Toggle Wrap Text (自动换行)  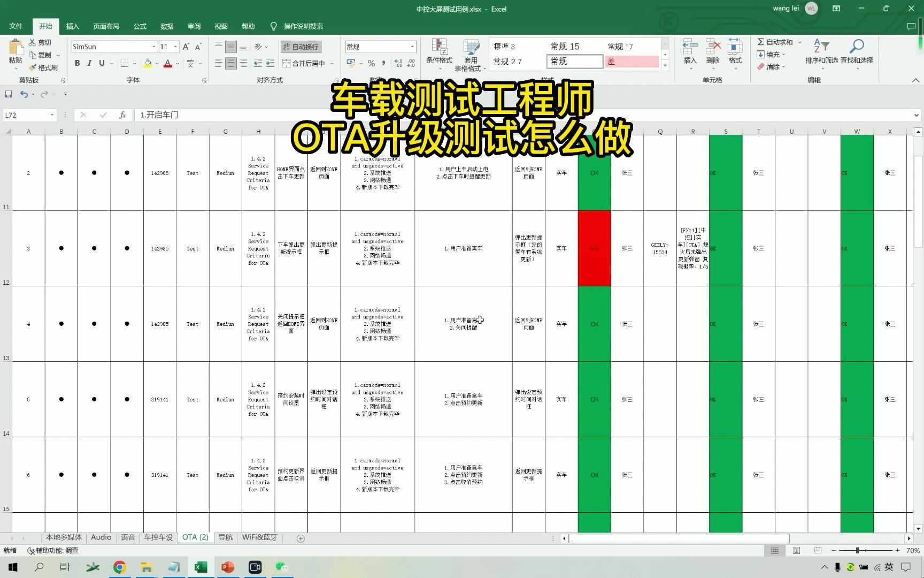coord(301,47)
